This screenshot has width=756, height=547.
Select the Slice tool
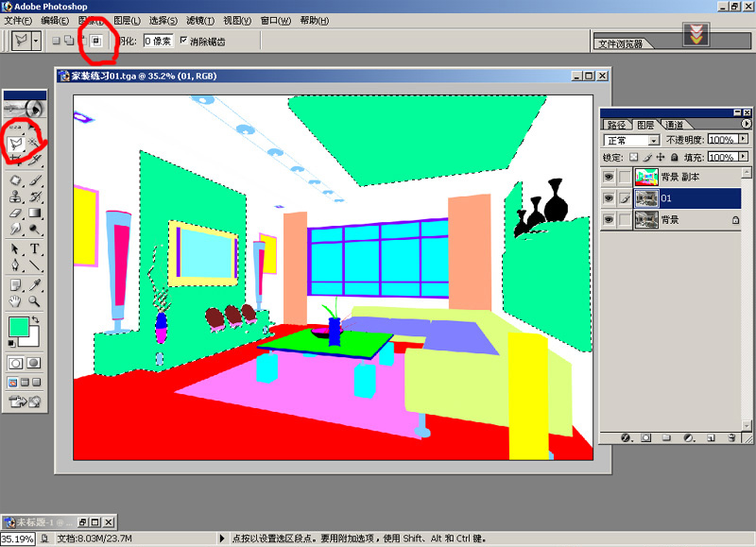point(34,160)
